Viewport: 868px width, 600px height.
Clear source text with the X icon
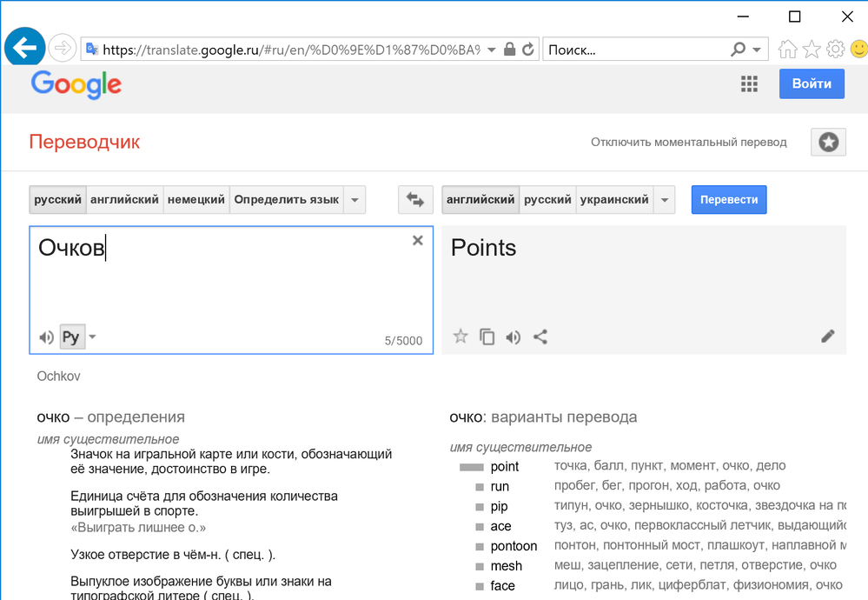tap(418, 241)
